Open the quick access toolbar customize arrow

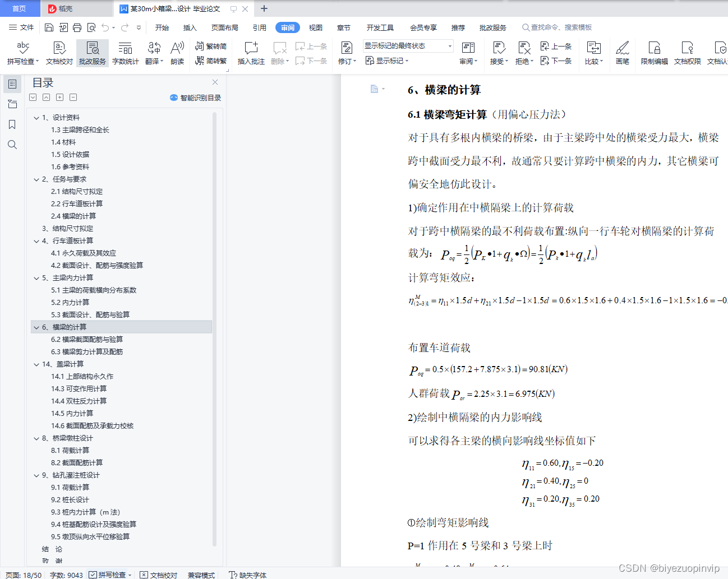pyautogui.click(x=139, y=27)
